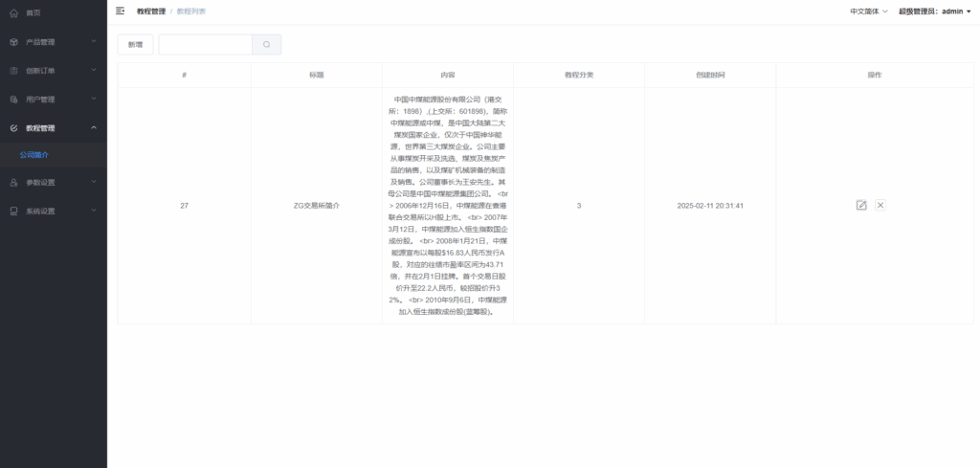This screenshot has width=980, height=468.
Task: Click the 创新订单 sidebar icon
Action: (13, 71)
